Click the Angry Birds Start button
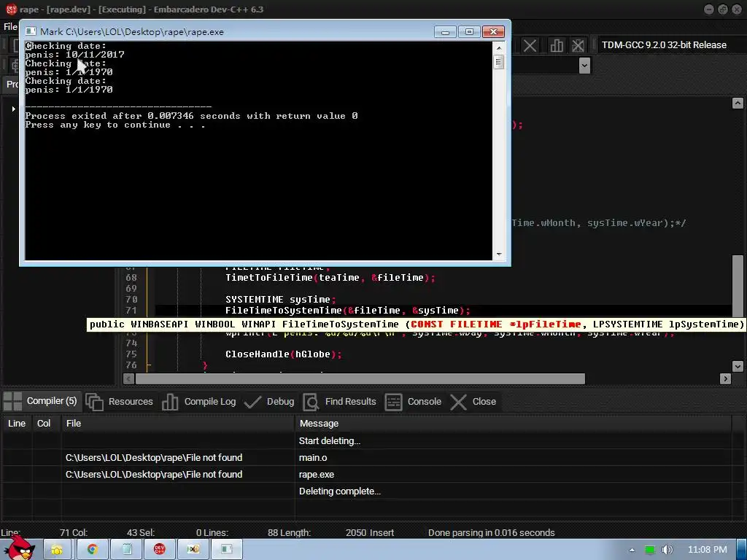The image size is (747, 560). (x=20, y=548)
